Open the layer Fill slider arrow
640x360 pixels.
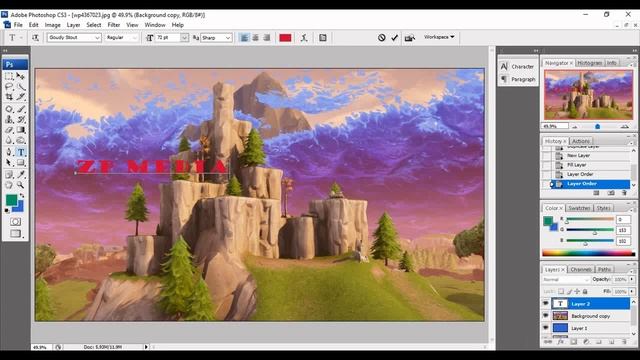click(632, 291)
